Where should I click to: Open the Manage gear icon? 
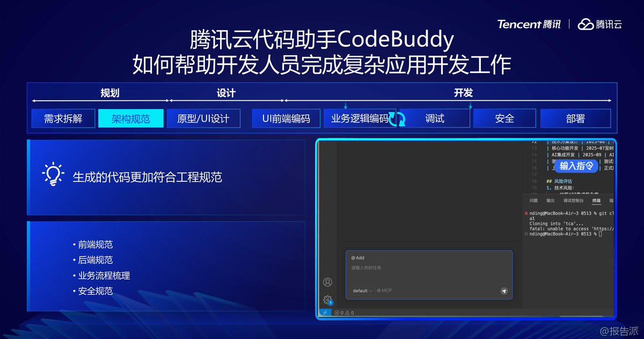pos(327,300)
